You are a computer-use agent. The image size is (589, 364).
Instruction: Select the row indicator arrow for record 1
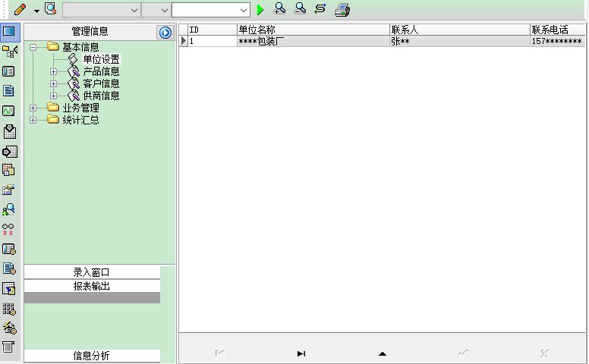coord(184,41)
